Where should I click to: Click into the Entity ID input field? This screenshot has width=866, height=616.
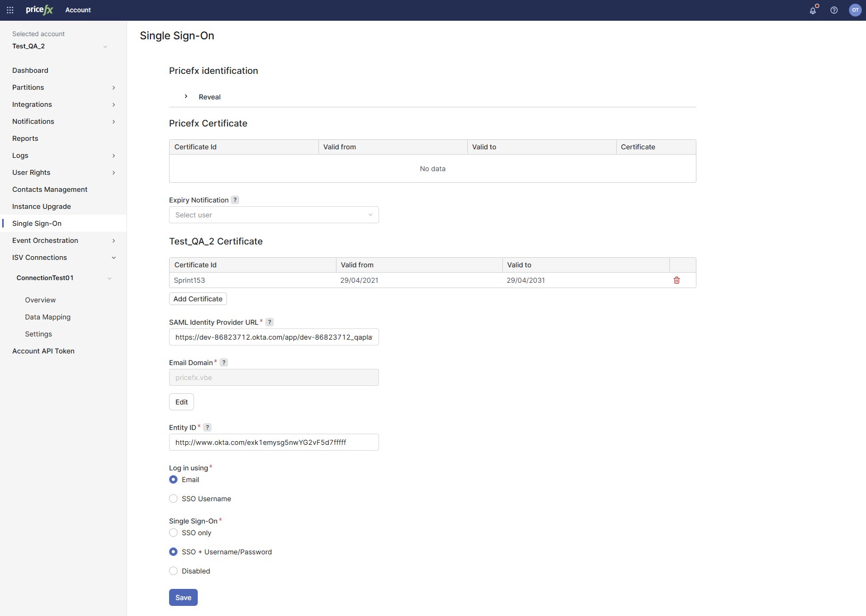coord(274,442)
